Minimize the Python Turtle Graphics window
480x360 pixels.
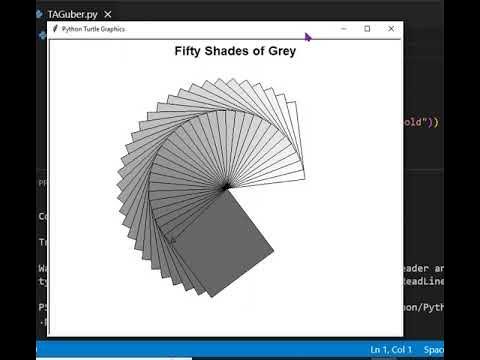(x=344, y=29)
